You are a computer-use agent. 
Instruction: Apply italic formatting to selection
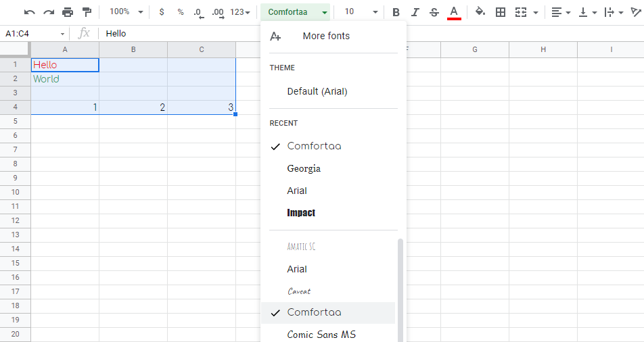point(415,12)
